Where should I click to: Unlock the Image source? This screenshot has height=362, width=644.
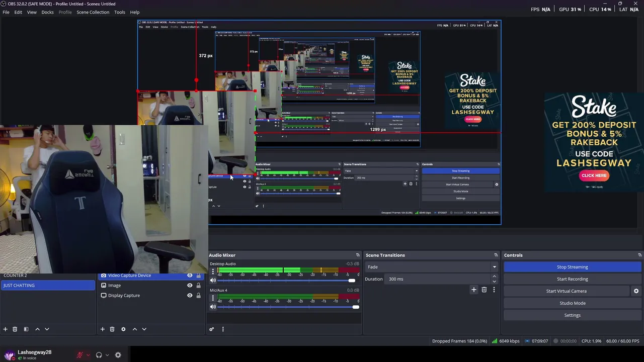198,286
